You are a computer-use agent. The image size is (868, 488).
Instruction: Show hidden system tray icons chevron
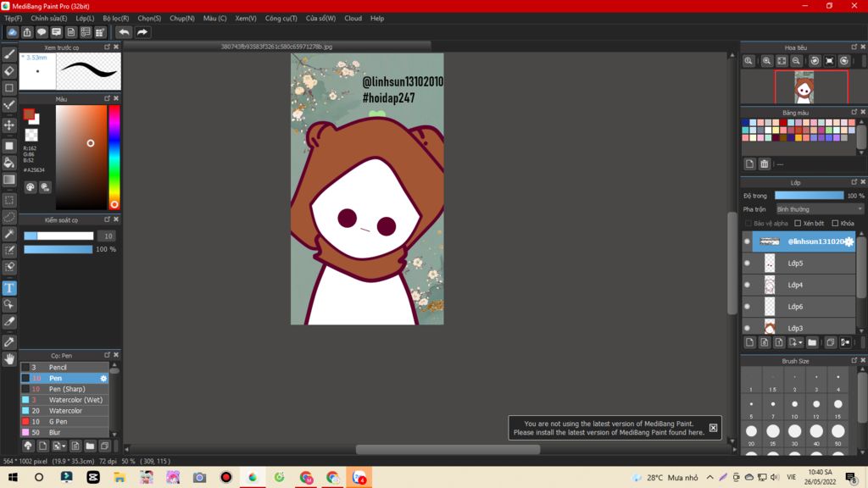click(x=709, y=478)
